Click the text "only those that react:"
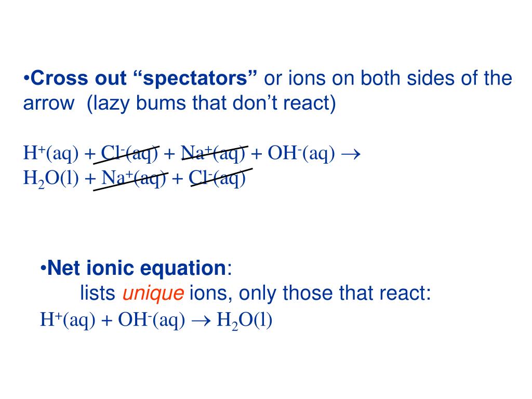Screen dimensions: 532x399 pyautogui.click(x=335, y=293)
